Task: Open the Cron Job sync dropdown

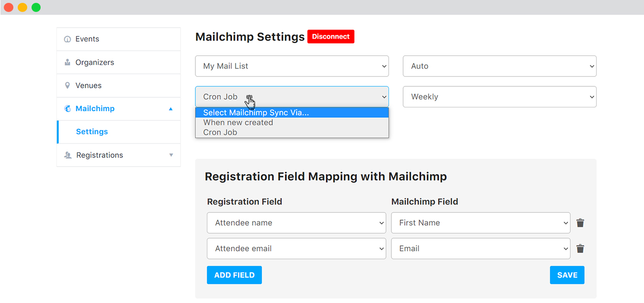Action: point(292,97)
